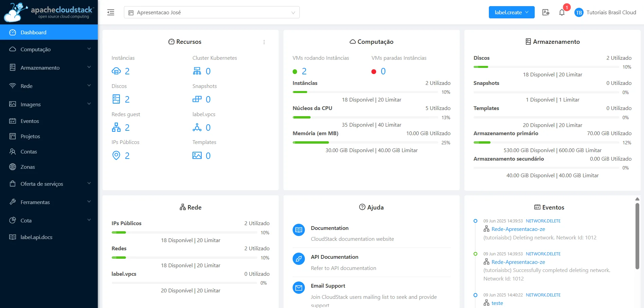Open the language translation icon
644x308 pixels.
pyautogui.click(x=546, y=13)
